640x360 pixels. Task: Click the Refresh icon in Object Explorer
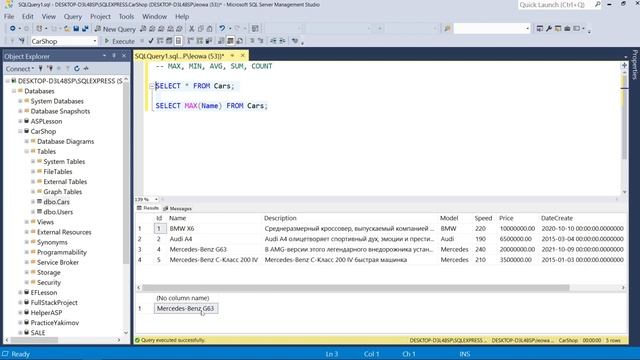tap(77, 69)
